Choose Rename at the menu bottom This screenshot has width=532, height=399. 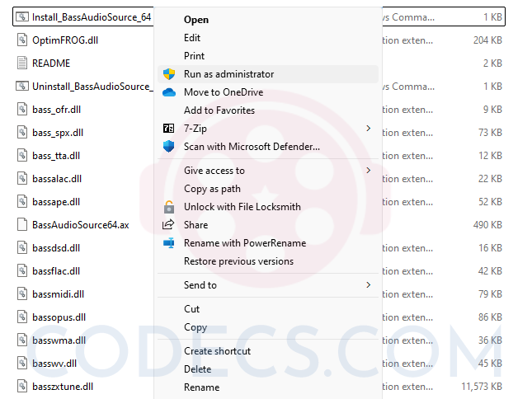pos(268,387)
